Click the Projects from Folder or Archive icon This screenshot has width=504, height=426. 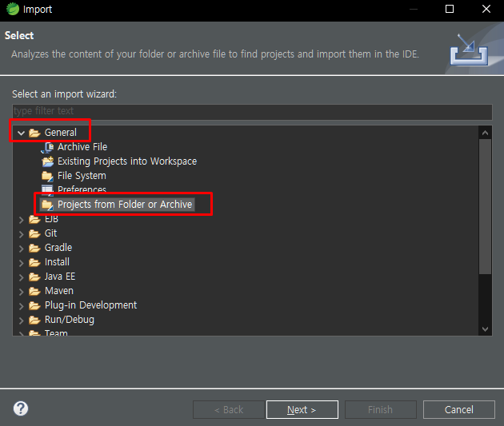pos(47,205)
